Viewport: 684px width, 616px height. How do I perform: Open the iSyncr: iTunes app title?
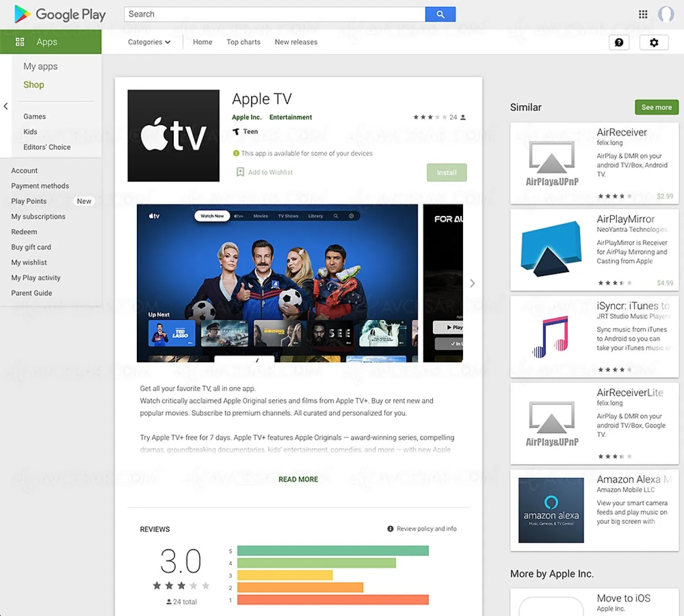[633, 306]
